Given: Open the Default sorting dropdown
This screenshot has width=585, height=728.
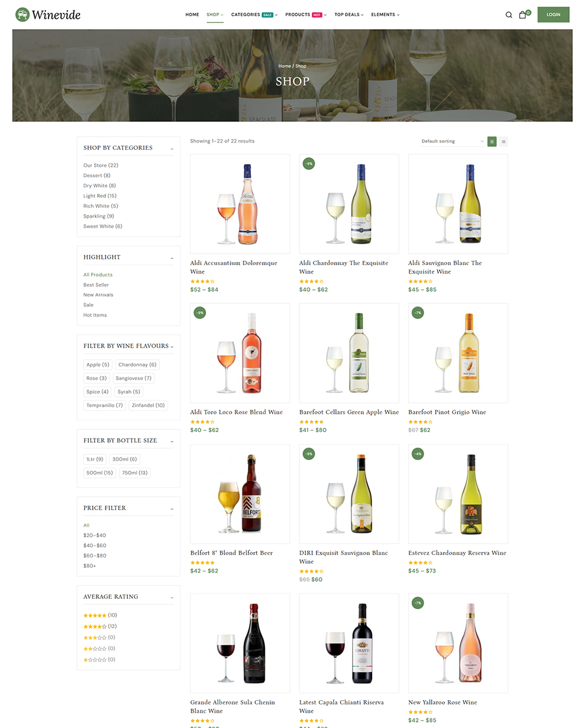Looking at the screenshot, I should click(453, 141).
